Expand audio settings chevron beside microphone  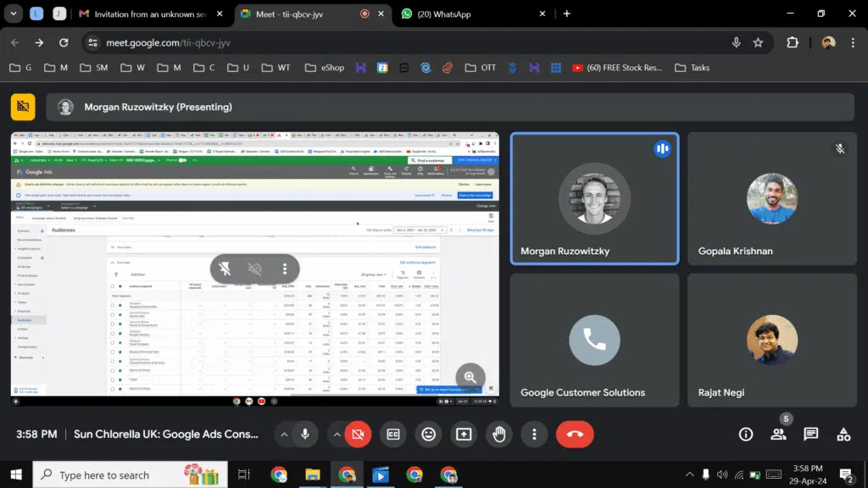click(x=284, y=434)
